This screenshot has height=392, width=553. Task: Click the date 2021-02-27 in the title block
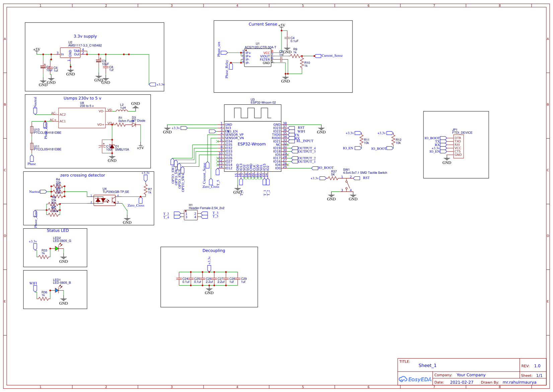click(x=462, y=382)
